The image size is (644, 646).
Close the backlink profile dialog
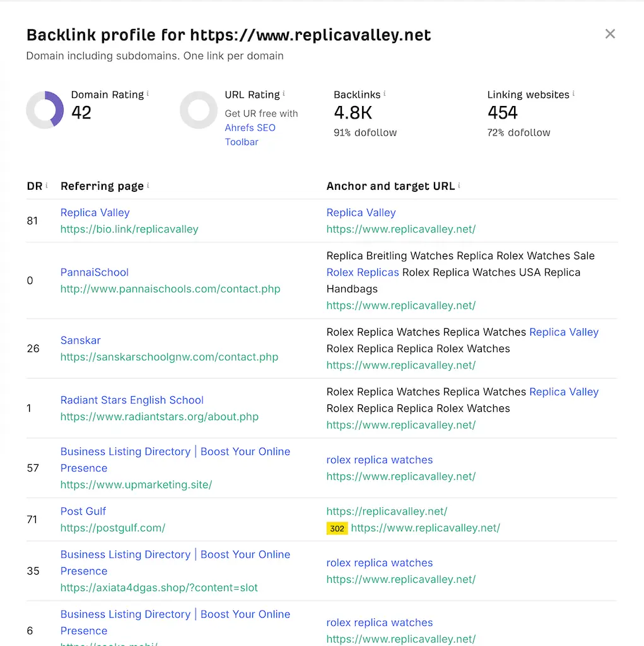point(610,34)
